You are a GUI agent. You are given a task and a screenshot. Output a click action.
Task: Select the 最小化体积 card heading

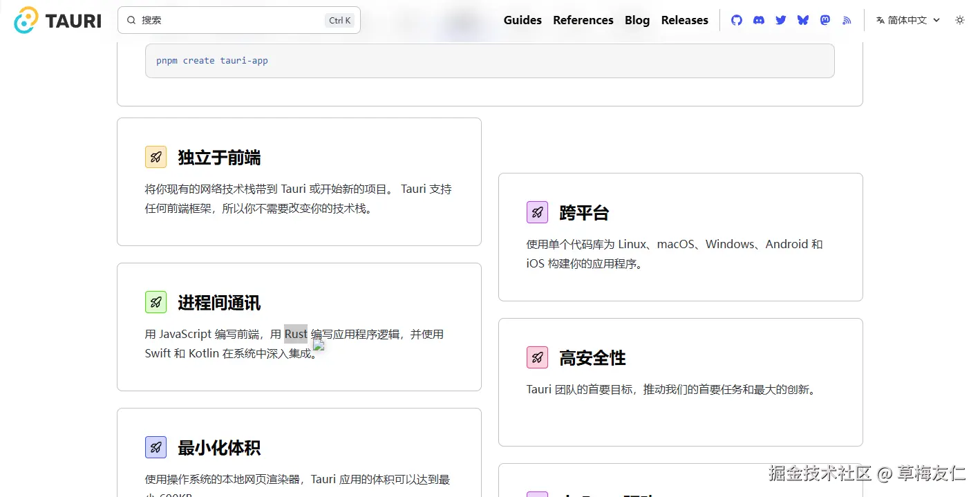click(219, 448)
